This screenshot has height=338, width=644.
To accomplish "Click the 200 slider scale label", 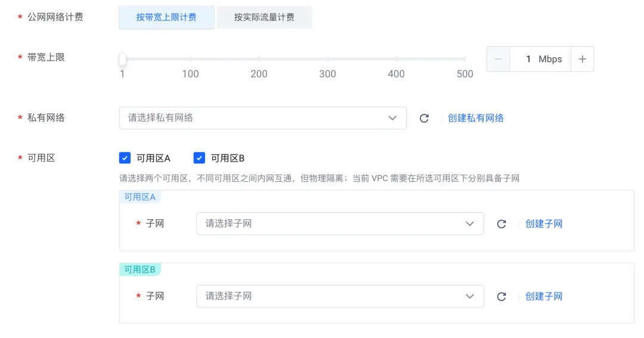I will [259, 74].
